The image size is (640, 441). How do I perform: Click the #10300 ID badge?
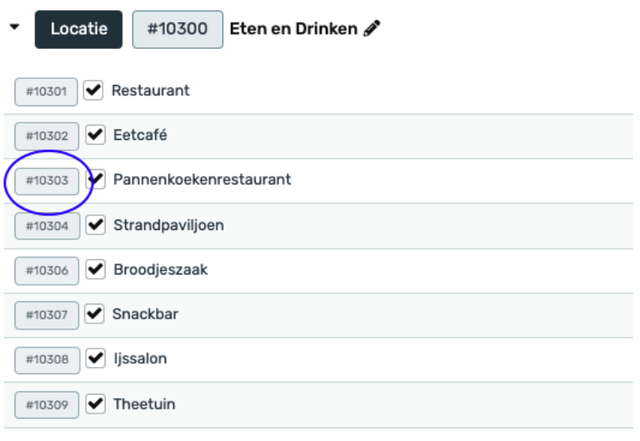point(177,30)
